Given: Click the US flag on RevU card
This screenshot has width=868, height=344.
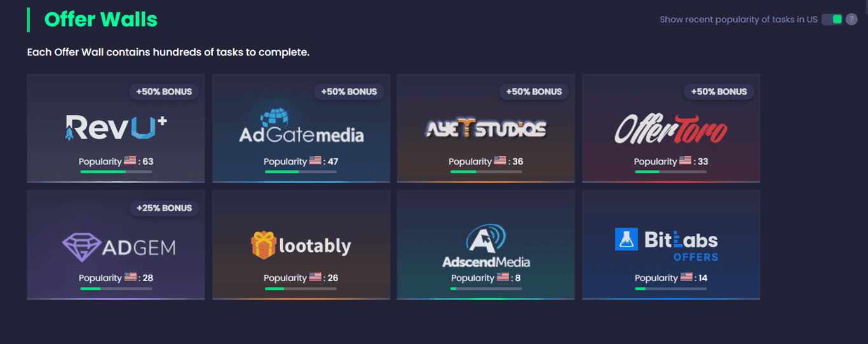Looking at the screenshot, I should click(130, 161).
